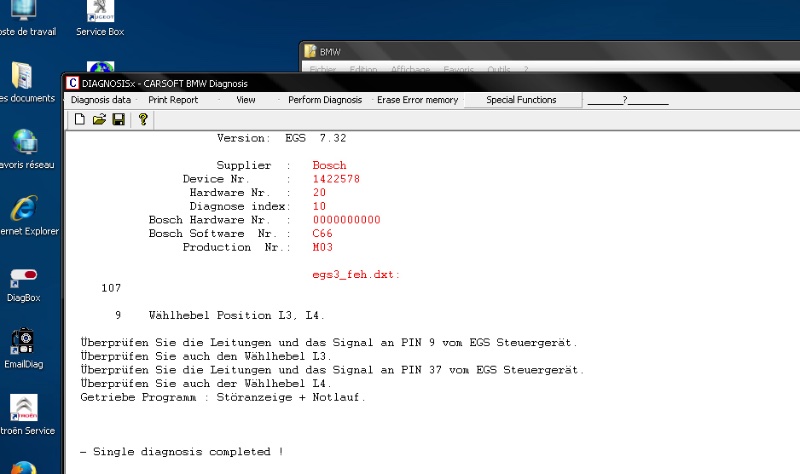Screen dimensions: 800x474
Task: Click the BMW window title bar
Action: [551, 52]
